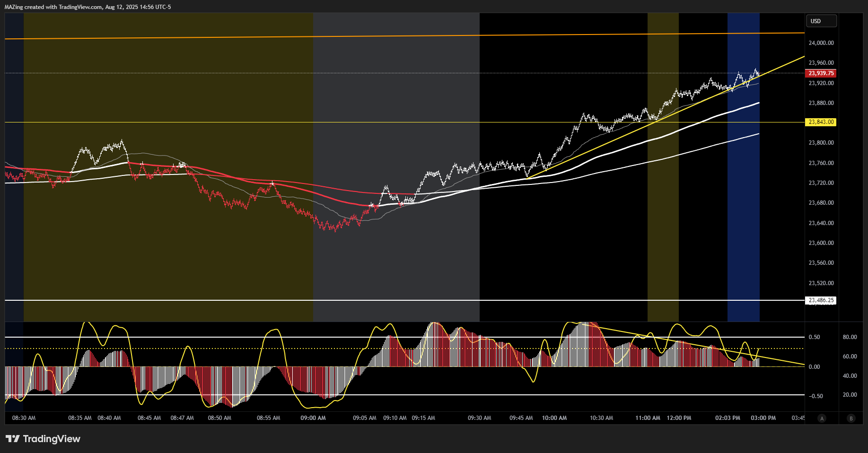868x453 pixels.
Task: Toggle auto scale "A" button
Action: 822,418
